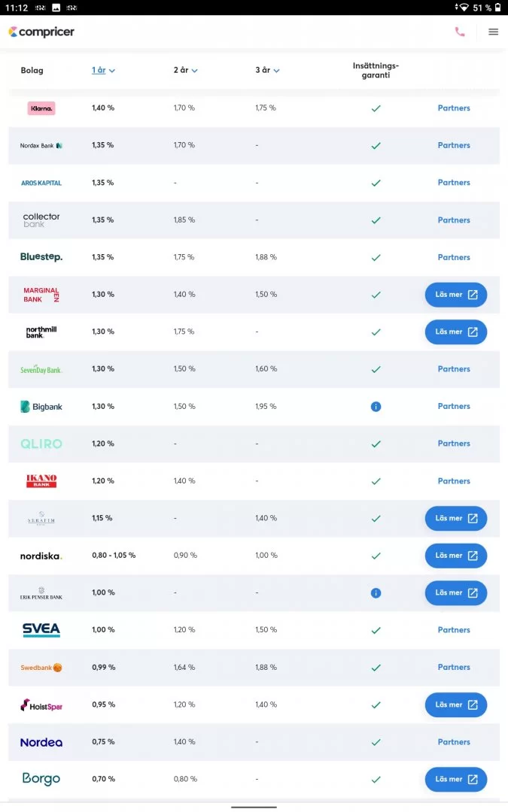
Task: Open Läs mer for HoistSpar
Action: (x=455, y=705)
